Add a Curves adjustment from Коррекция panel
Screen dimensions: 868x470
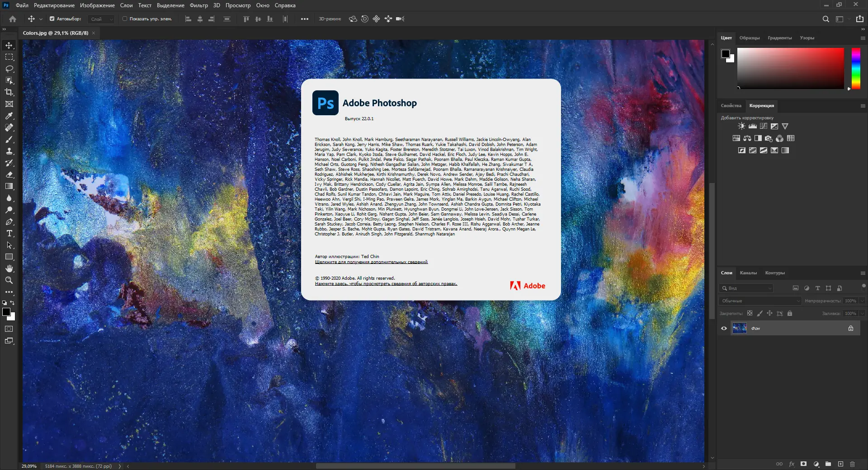click(764, 127)
